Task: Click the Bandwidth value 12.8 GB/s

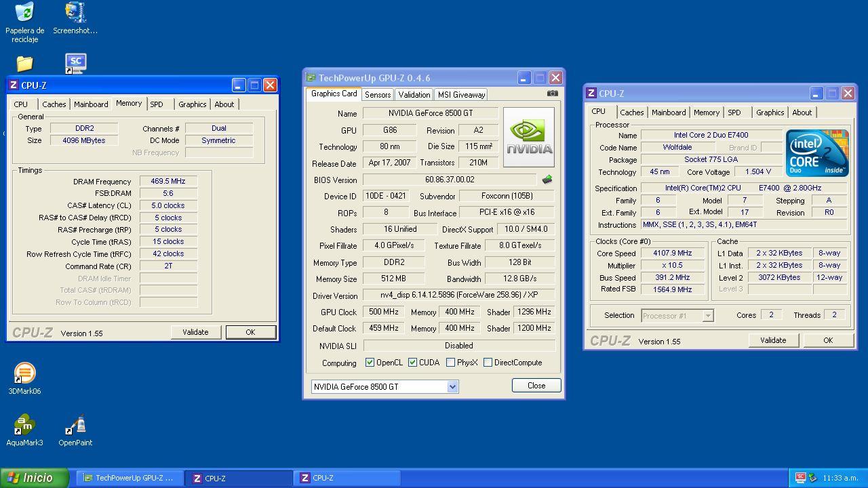Action: click(520, 279)
